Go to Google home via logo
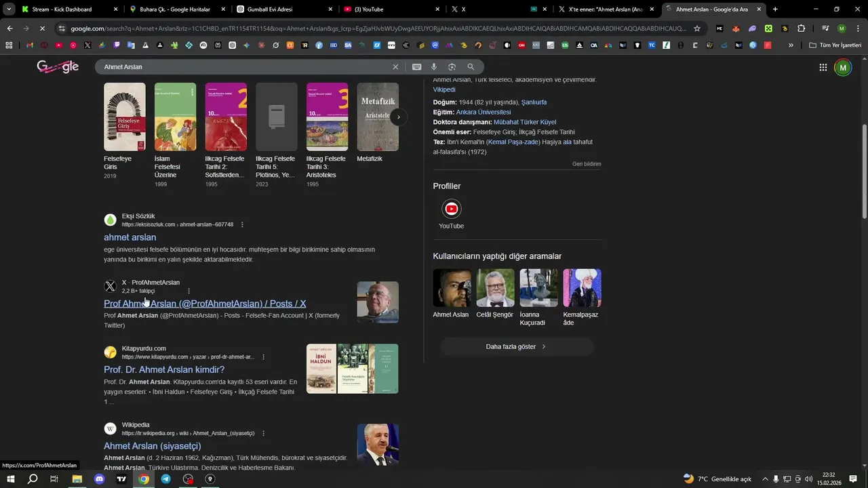Screen dimensions: 868x488 point(58,66)
